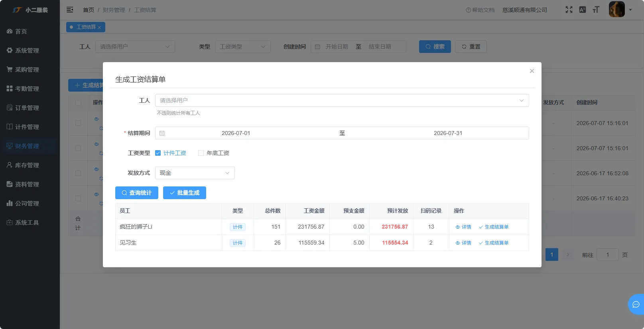Open language switch icon in header
Image resolution: width=644 pixels, height=329 pixels.
click(x=583, y=10)
